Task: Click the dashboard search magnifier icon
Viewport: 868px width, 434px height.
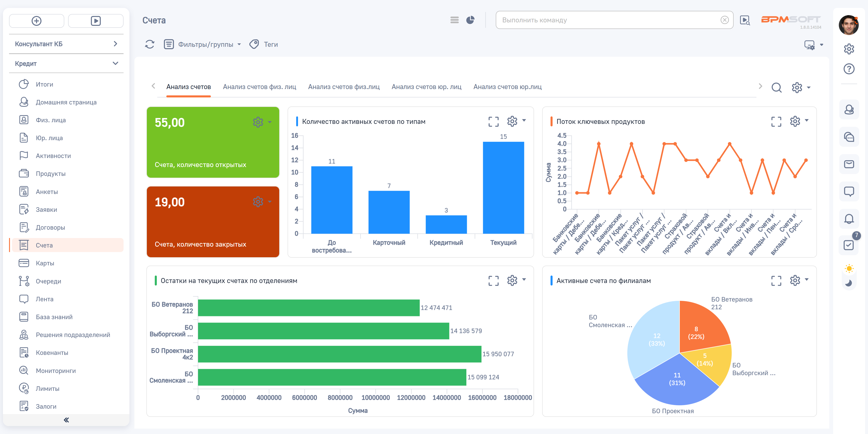Action: pos(776,87)
